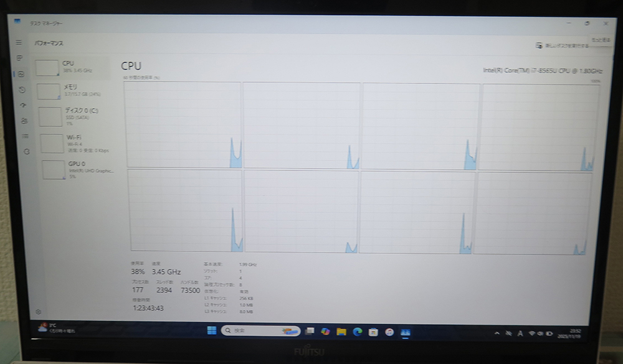Open the Details page icon

click(x=26, y=136)
